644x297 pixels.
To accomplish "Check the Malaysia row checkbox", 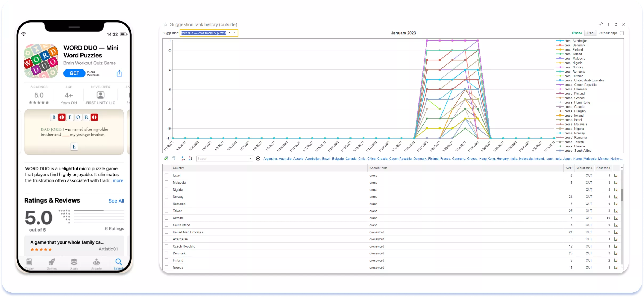I will (x=167, y=183).
